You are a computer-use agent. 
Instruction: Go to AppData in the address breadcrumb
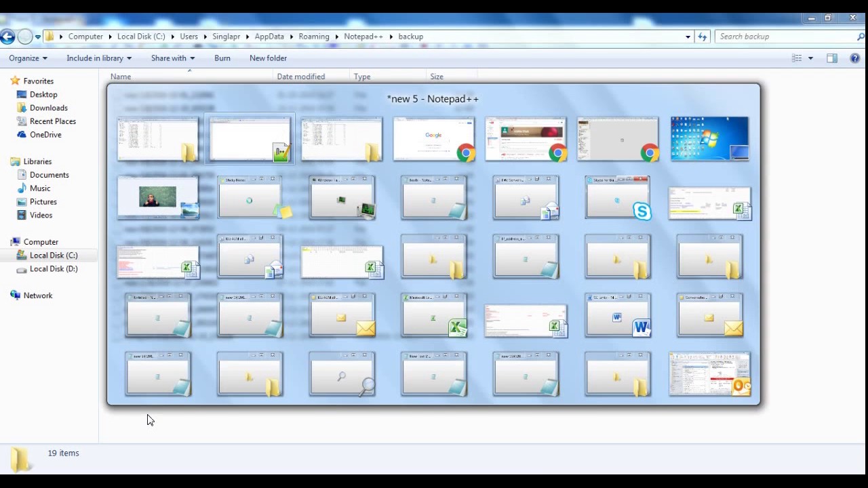269,37
